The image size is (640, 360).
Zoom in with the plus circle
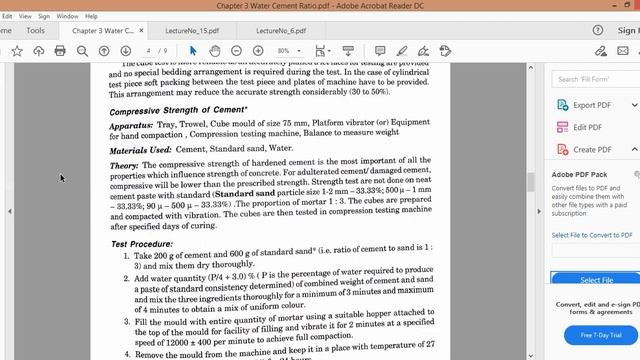258,51
